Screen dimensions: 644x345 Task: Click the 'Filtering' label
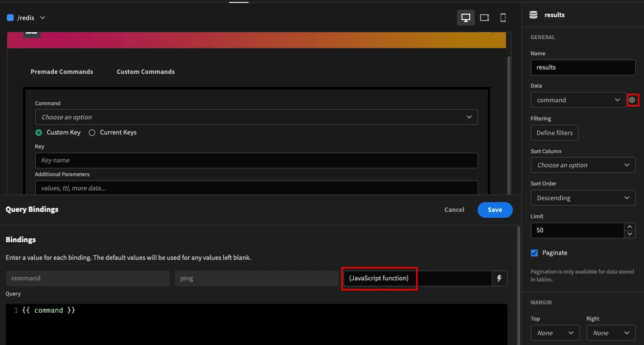coord(541,118)
